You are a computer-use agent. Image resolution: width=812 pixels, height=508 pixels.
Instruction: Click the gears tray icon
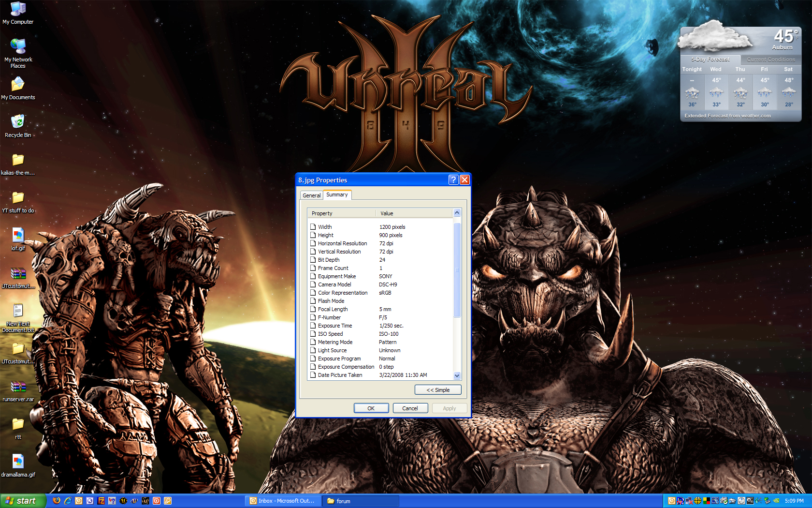(x=750, y=501)
